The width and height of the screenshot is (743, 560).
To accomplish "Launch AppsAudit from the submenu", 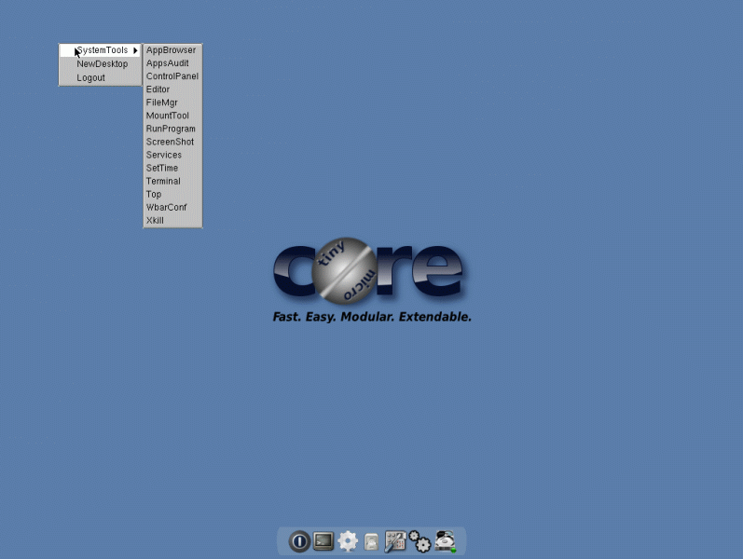I will [x=168, y=63].
